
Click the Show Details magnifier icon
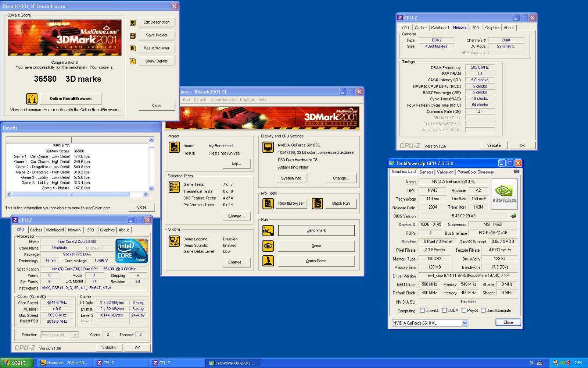click(x=133, y=61)
